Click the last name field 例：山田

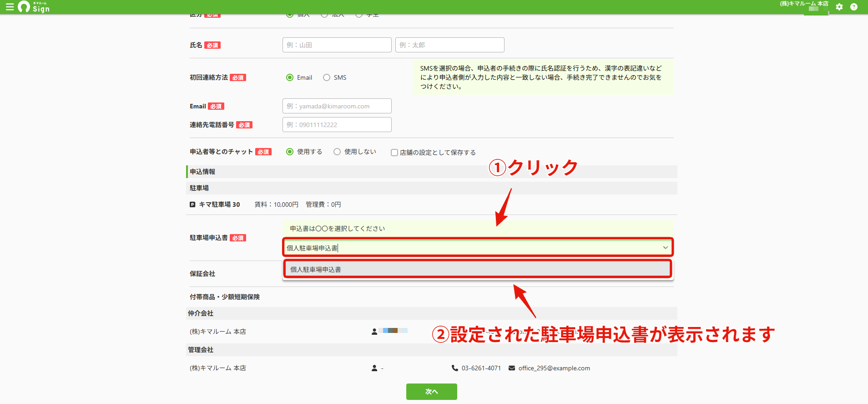click(x=337, y=45)
